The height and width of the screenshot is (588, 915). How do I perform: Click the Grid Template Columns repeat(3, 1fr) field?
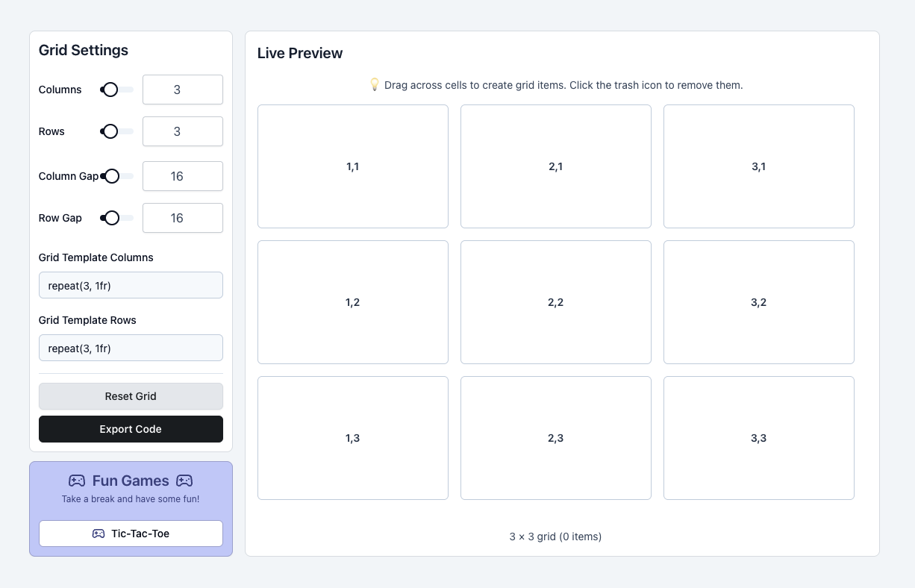(x=131, y=285)
